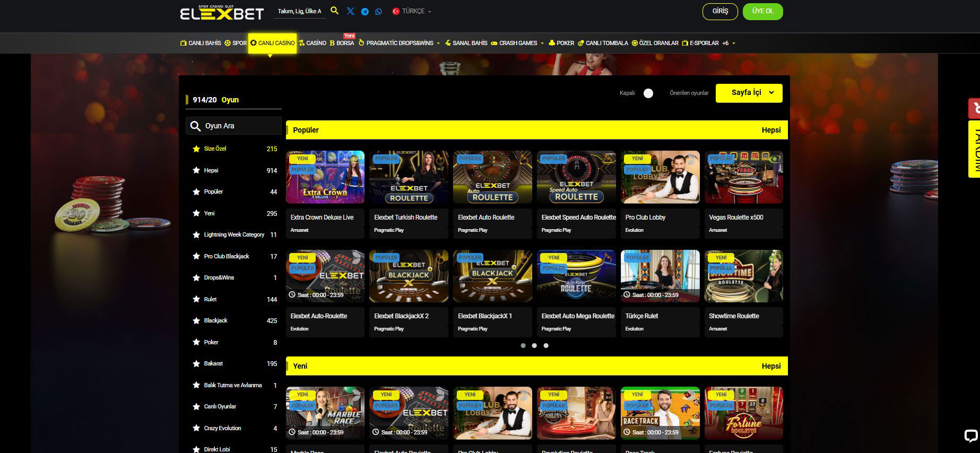Open Fortune Roulette game thumbnail
980x453 pixels.
click(x=744, y=413)
